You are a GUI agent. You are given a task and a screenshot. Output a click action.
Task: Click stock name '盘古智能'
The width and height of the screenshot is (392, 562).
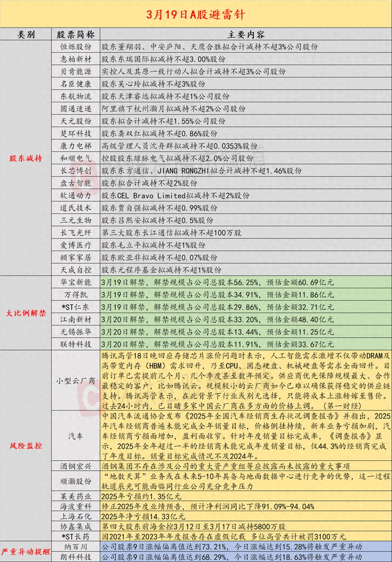[75, 183]
